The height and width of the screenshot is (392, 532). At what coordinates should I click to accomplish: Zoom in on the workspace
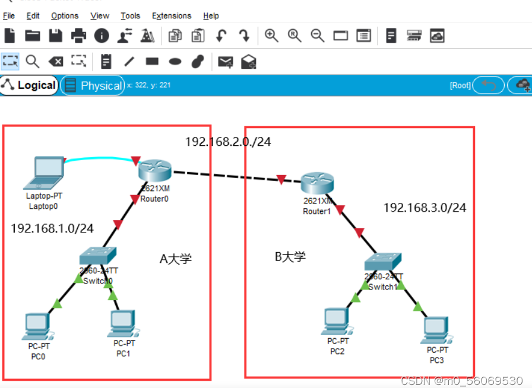[x=271, y=36]
